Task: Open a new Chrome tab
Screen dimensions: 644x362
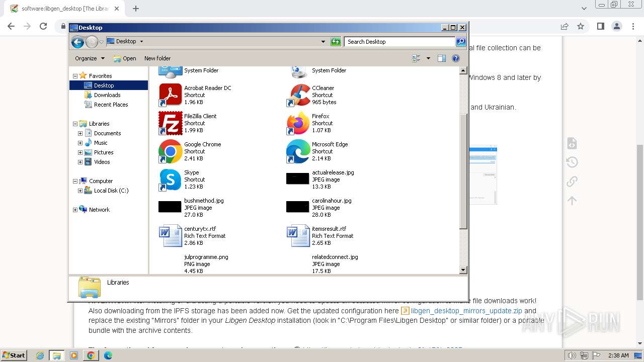Action: [x=136, y=9]
